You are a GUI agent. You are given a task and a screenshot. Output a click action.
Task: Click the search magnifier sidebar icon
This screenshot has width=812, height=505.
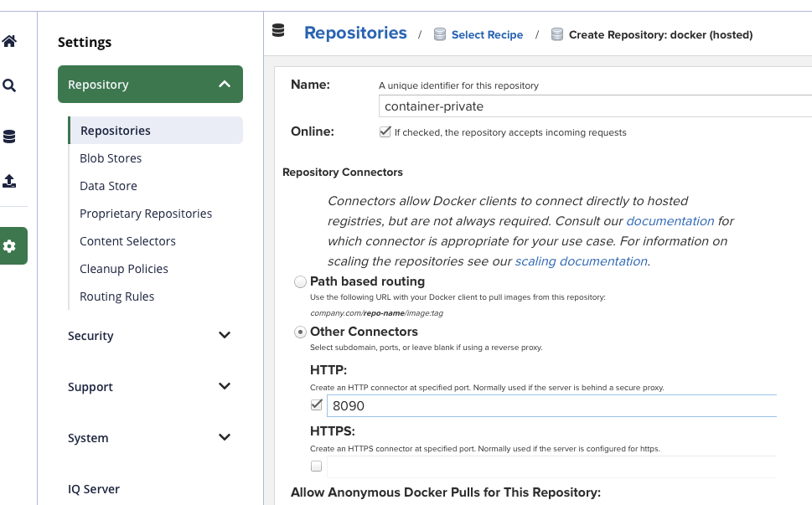point(9,85)
